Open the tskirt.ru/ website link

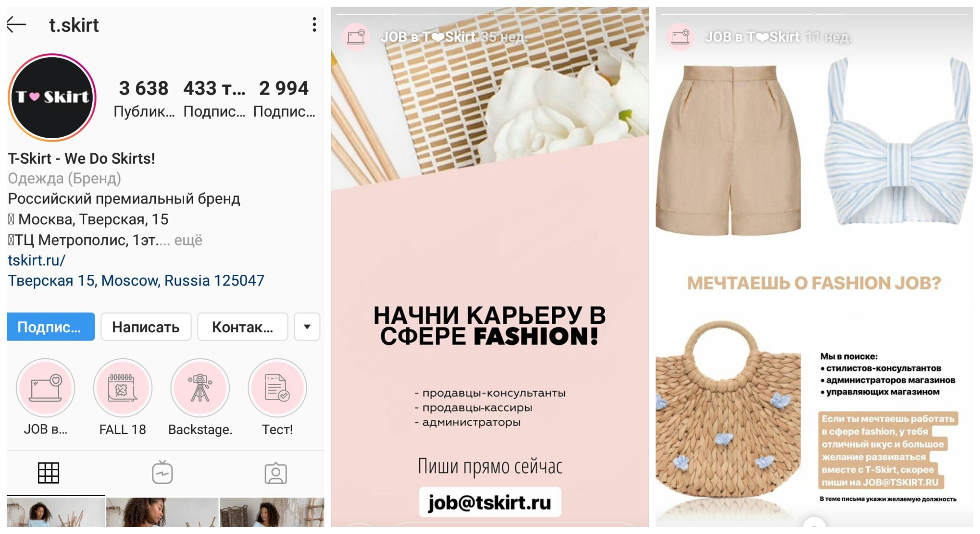click(36, 260)
